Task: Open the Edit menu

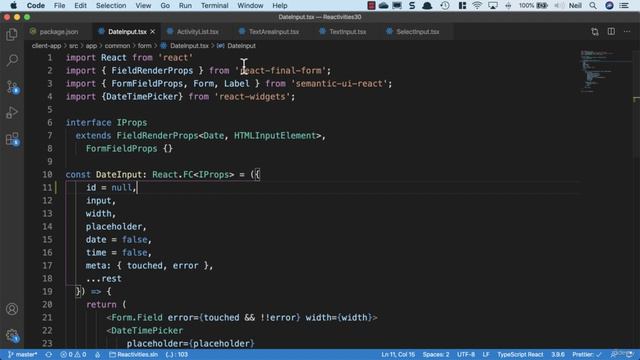Action: pos(80,6)
